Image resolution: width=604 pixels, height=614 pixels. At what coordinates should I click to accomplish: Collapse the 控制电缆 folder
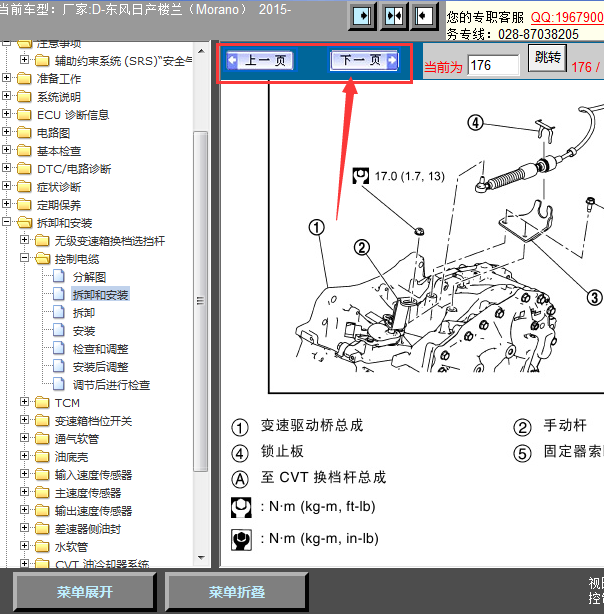pos(24,258)
